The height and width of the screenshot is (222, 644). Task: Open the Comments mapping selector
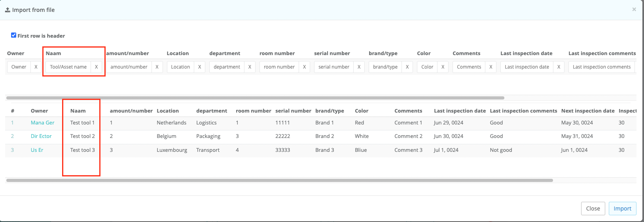point(469,67)
